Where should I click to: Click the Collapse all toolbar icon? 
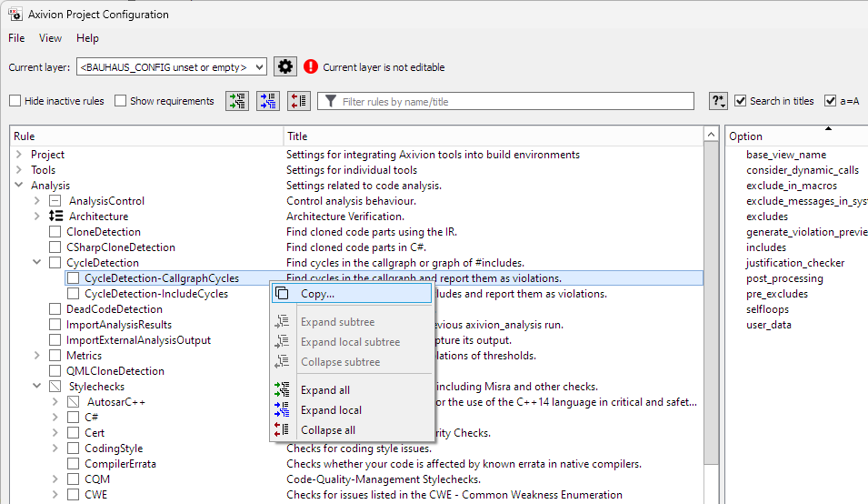point(299,101)
